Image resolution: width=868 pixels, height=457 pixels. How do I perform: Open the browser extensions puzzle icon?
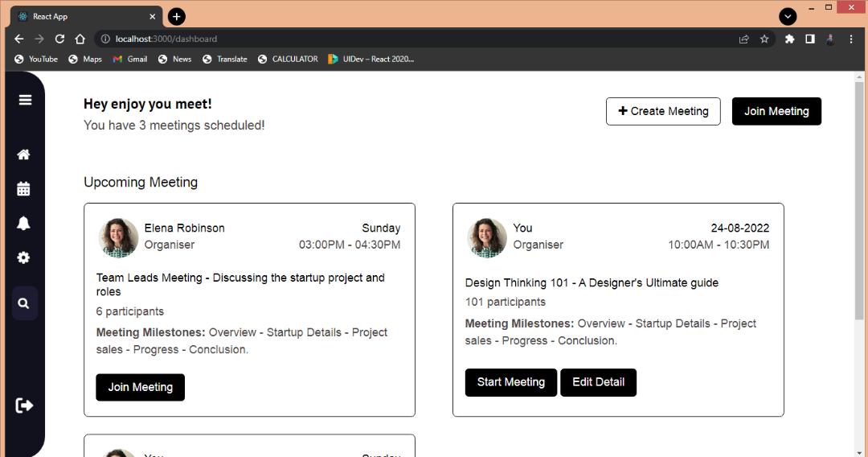[789, 39]
